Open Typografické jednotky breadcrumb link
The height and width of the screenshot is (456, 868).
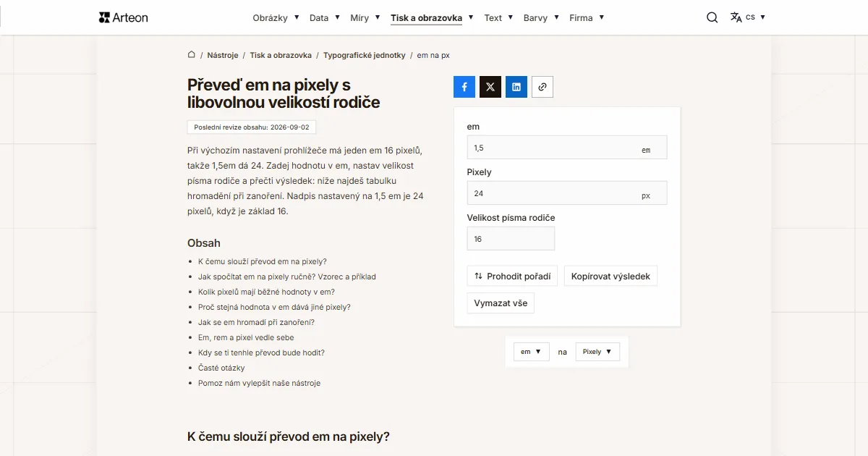(365, 55)
